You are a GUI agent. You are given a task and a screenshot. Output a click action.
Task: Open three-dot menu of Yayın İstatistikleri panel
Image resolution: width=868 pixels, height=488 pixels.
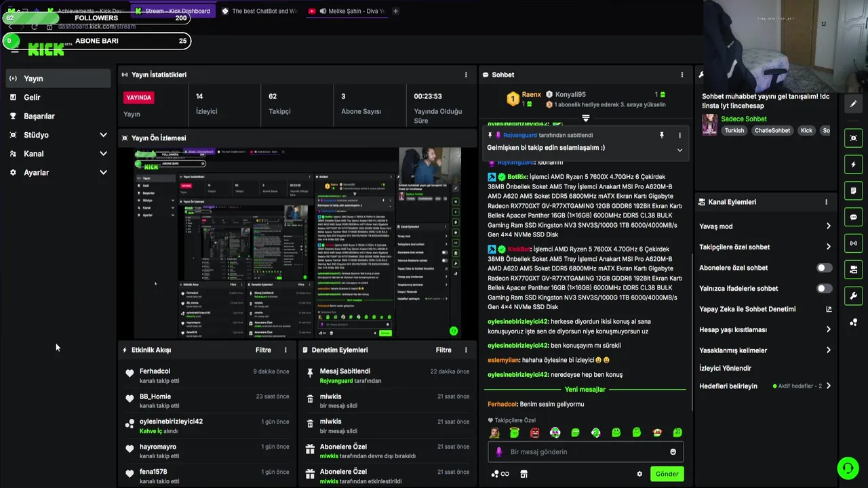pyautogui.click(x=466, y=75)
